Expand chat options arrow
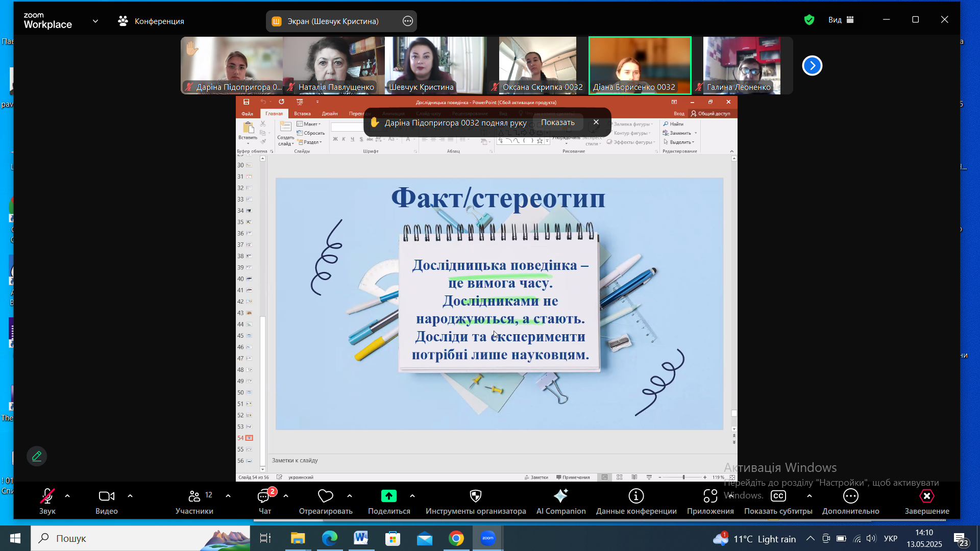 (286, 496)
